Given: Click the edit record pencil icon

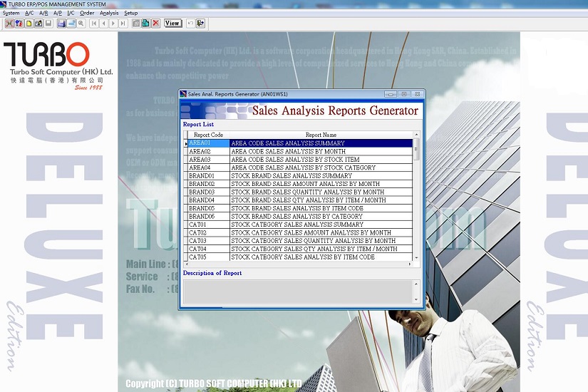Looking at the screenshot, I should pos(38,24).
